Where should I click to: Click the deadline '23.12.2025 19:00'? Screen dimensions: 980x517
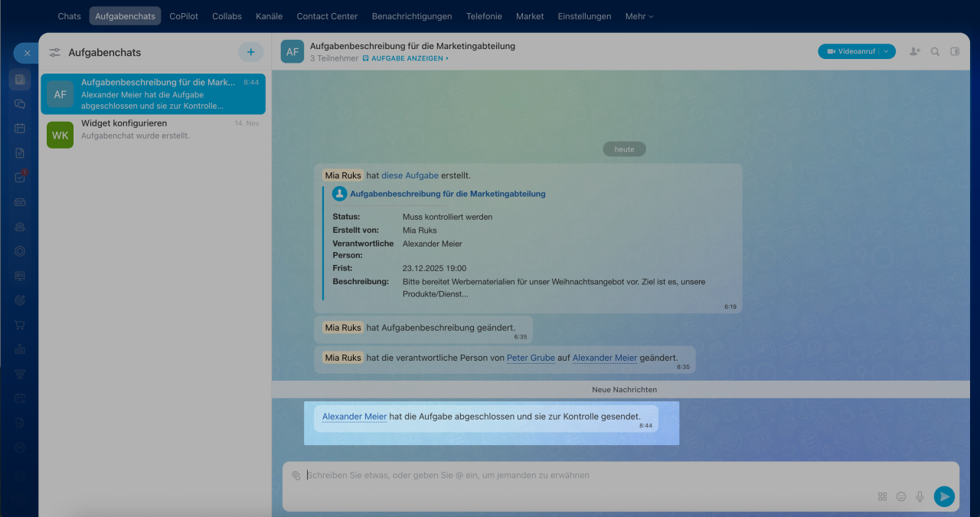click(x=434, y=268)
